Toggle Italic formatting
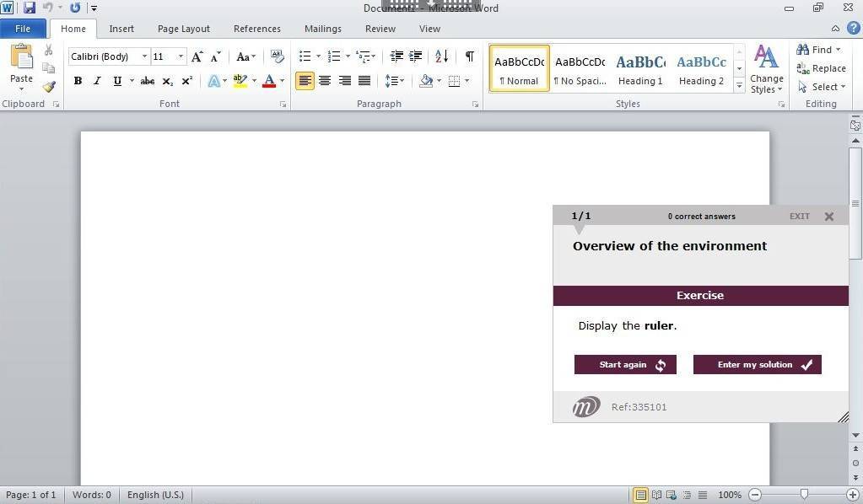This screenshot has height=504, width=863. 97,81
